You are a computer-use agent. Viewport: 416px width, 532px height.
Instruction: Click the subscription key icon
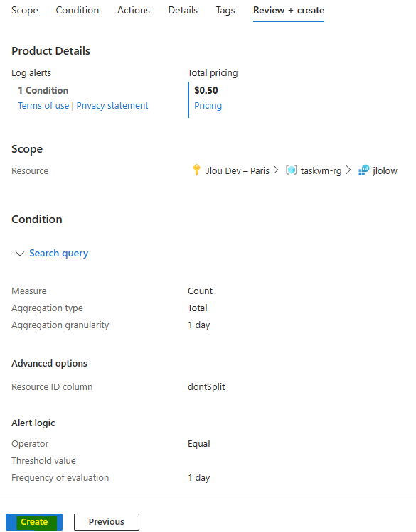(196, 170)
